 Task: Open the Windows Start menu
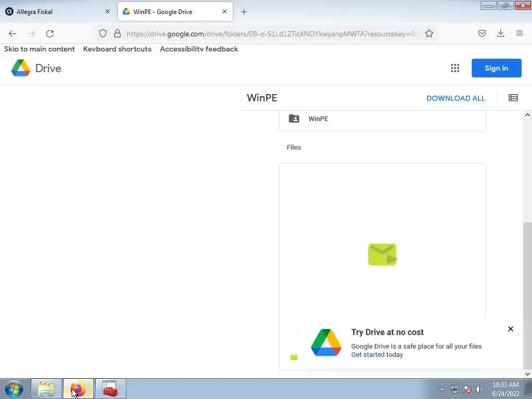coord(14,389)
